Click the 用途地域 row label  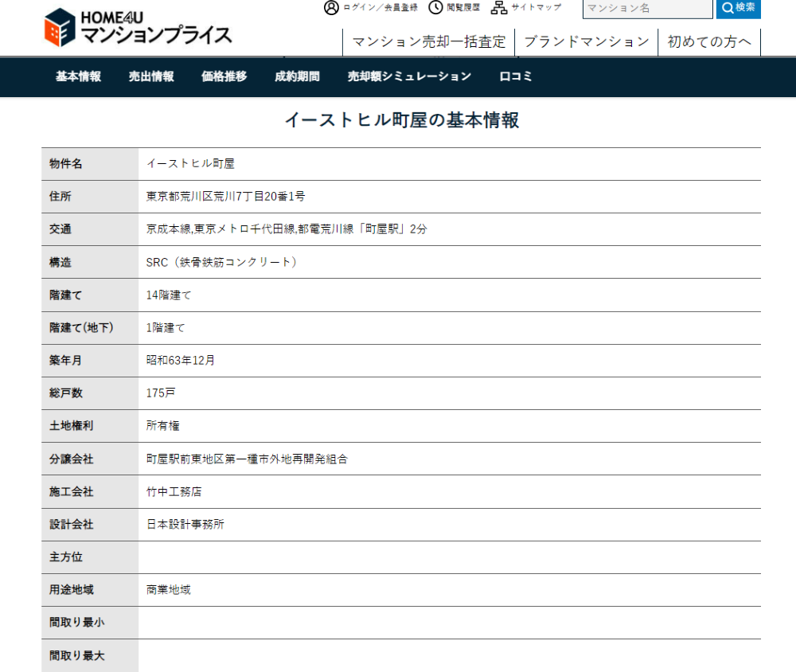pos(71,590)
